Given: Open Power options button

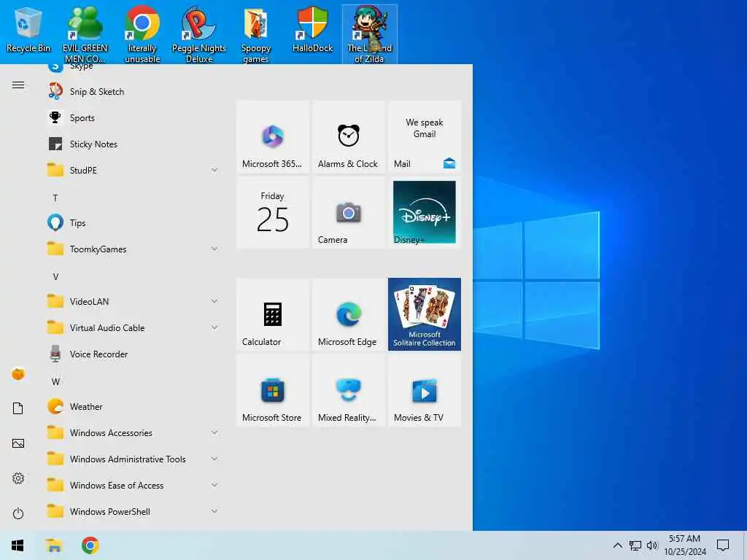Looking at the screenshot, I should [x=18, y=513].
